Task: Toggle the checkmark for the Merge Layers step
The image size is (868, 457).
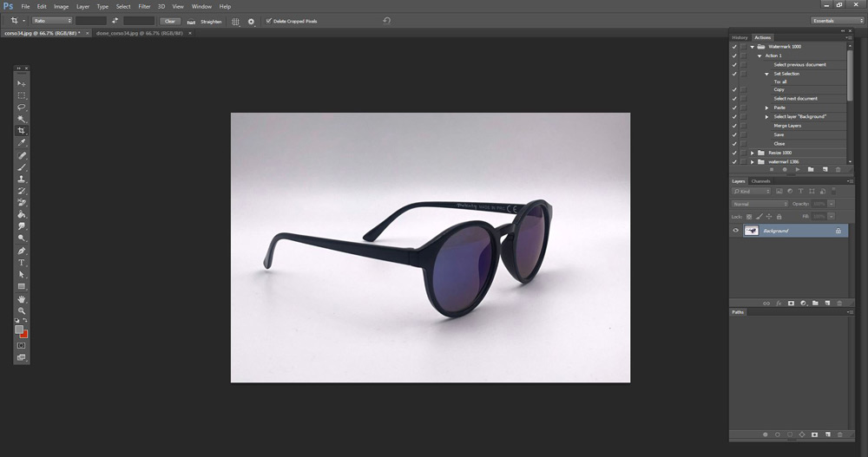Action: point(734,126)
